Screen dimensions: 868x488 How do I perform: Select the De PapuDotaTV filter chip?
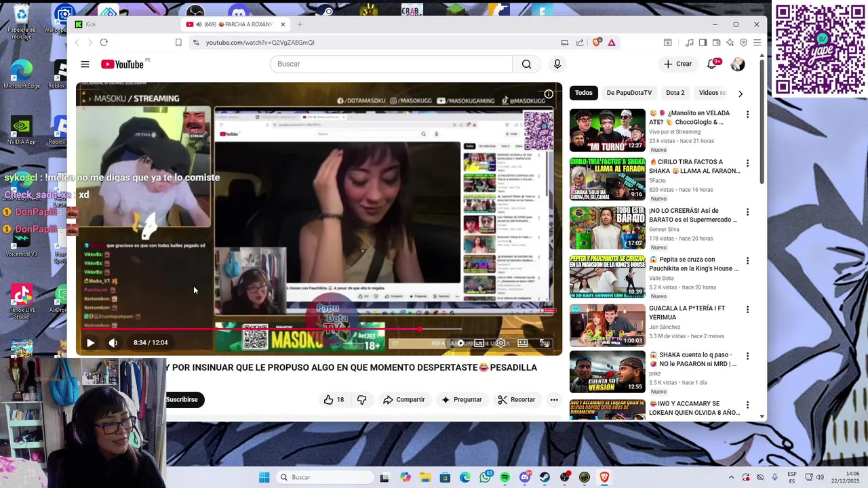(x=629, y=93)
